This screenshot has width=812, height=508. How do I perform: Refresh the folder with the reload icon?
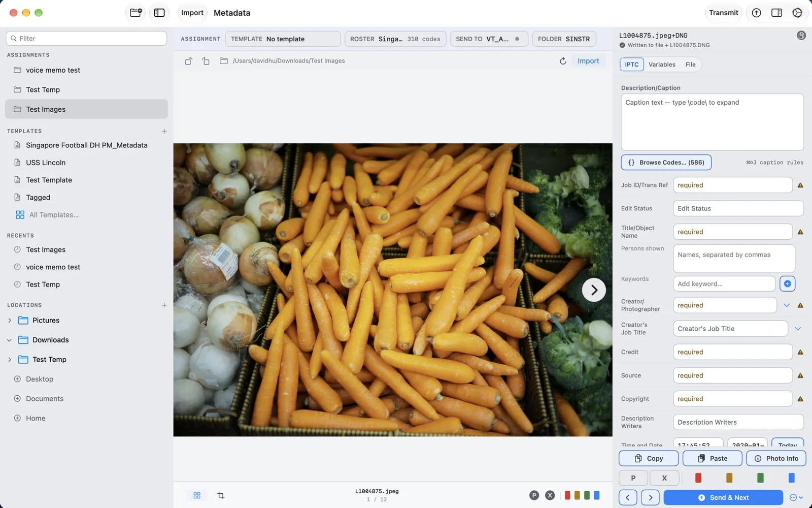click(x=563, y=61)
